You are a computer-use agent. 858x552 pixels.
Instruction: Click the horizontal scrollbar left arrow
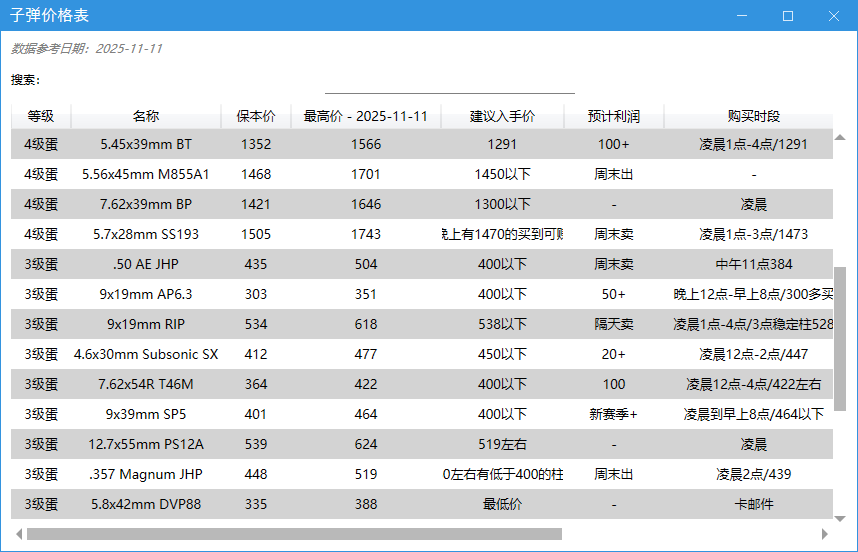pos(18,534)
